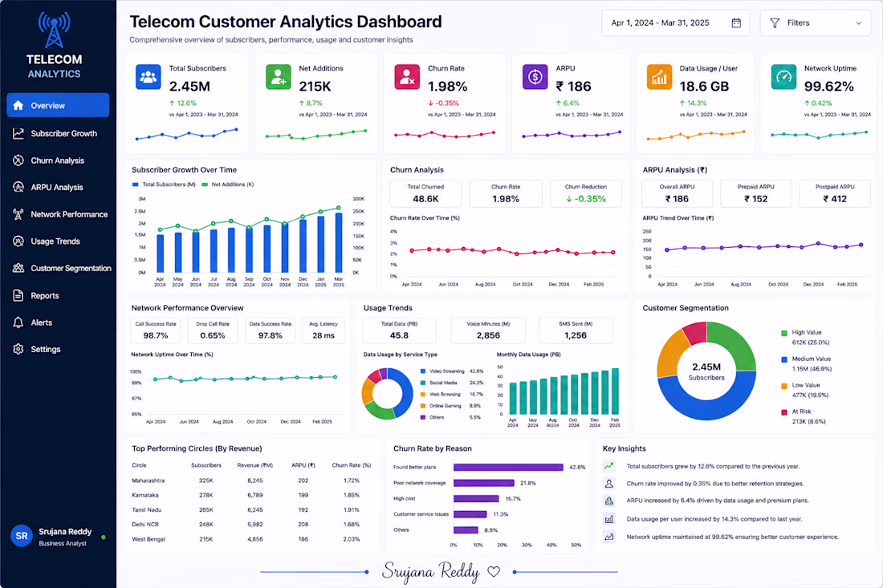Click the SR user avatar
The width and height of the screenshot is (883, 588).
(22, 536)
